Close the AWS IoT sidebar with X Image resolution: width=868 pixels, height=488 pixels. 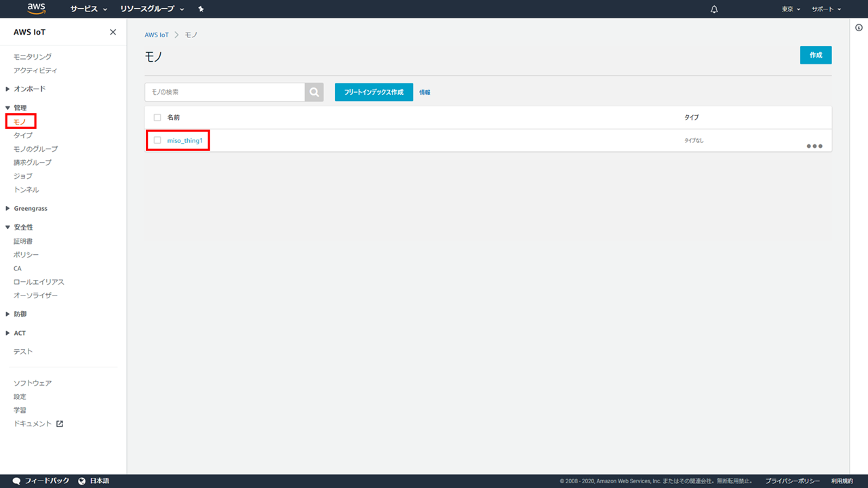tap(113, 33)
